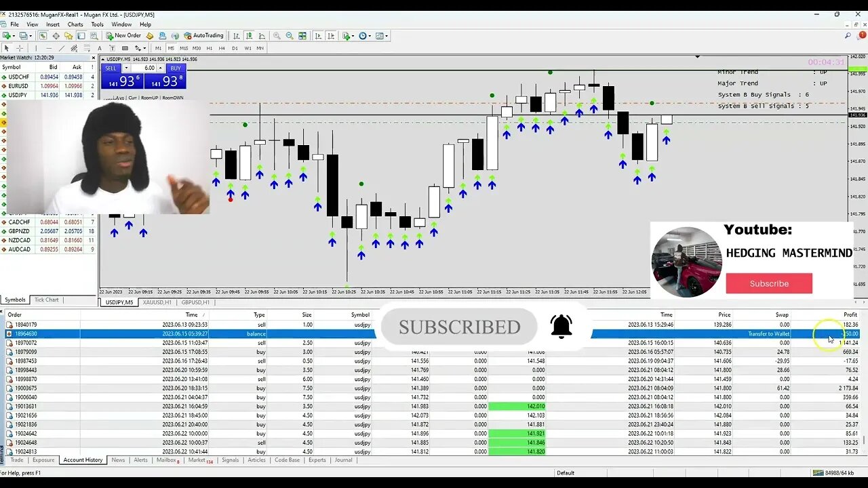Switch timeframe to D1

pyautogui.click(x=235, y=48)
